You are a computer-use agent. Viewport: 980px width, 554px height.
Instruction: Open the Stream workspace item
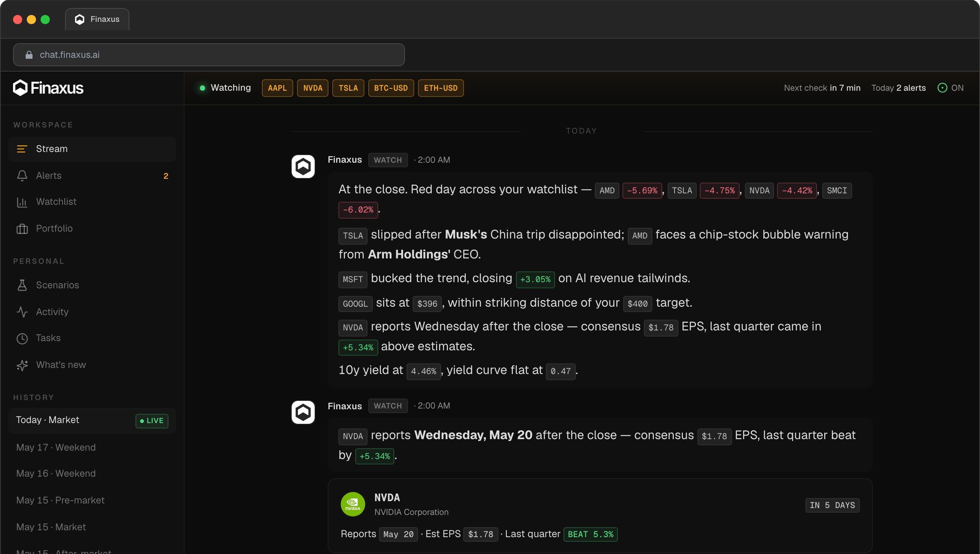click(x=92, y=149)
